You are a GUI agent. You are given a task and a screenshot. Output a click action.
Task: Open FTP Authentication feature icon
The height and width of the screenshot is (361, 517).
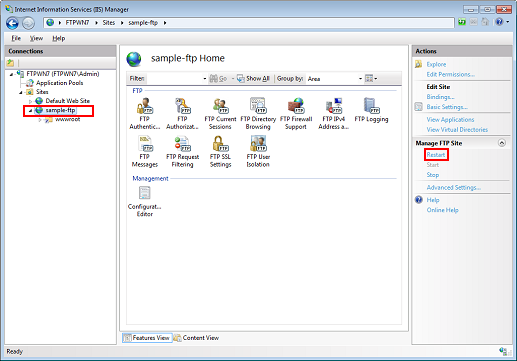coord(145,113)
